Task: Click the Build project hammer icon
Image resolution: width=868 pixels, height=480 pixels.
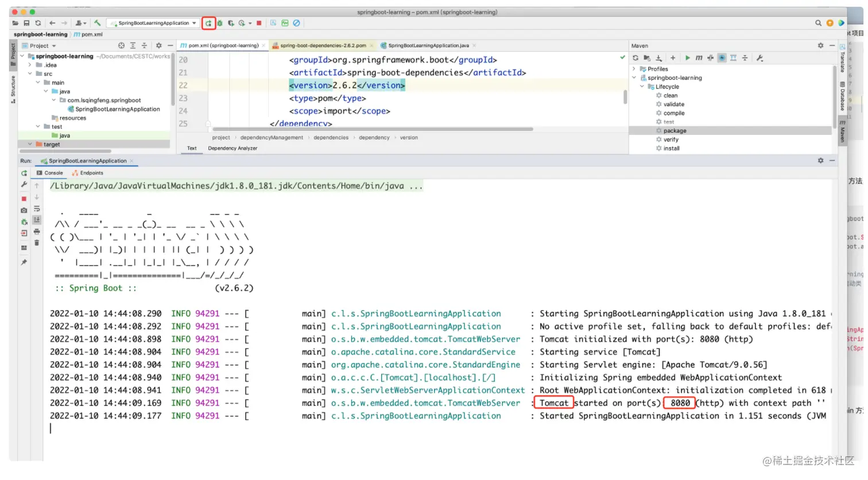Action: click(x=98, y=23)
